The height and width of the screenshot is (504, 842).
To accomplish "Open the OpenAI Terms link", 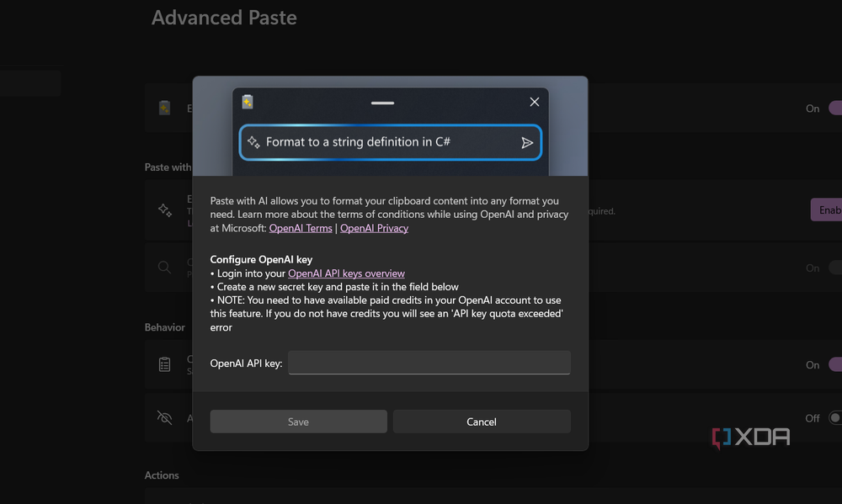I will (x=301, y=228).
